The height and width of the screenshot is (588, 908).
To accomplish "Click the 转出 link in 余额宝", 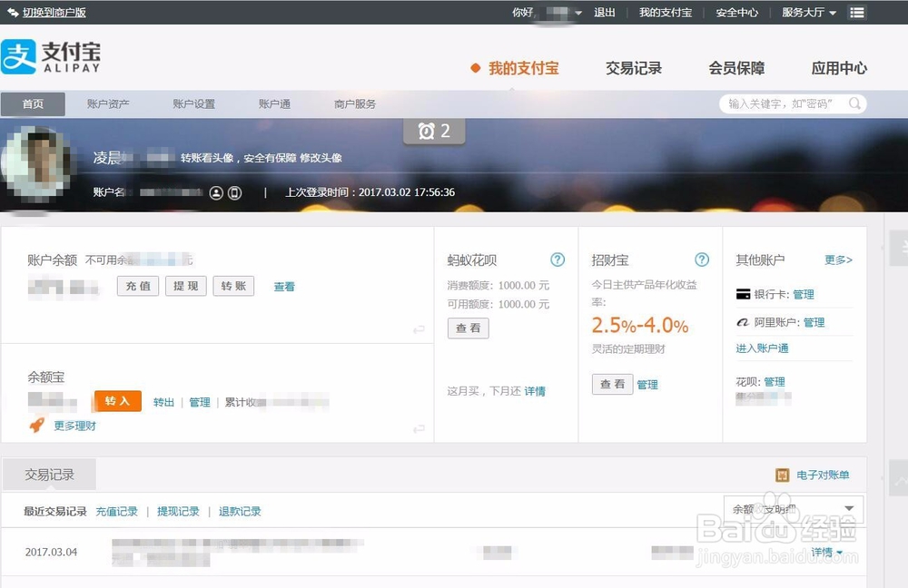I will (163, 402).
